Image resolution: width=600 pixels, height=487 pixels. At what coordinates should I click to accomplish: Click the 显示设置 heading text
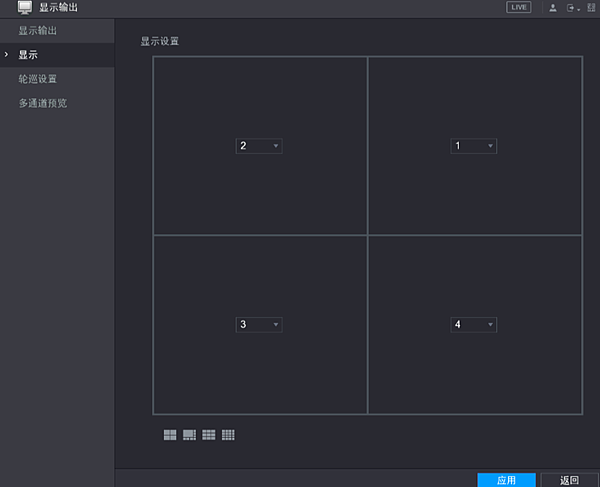(160, 41)
